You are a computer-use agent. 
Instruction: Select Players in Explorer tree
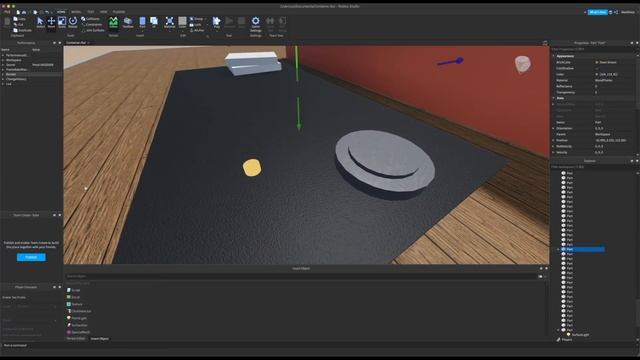coord(564,340)
